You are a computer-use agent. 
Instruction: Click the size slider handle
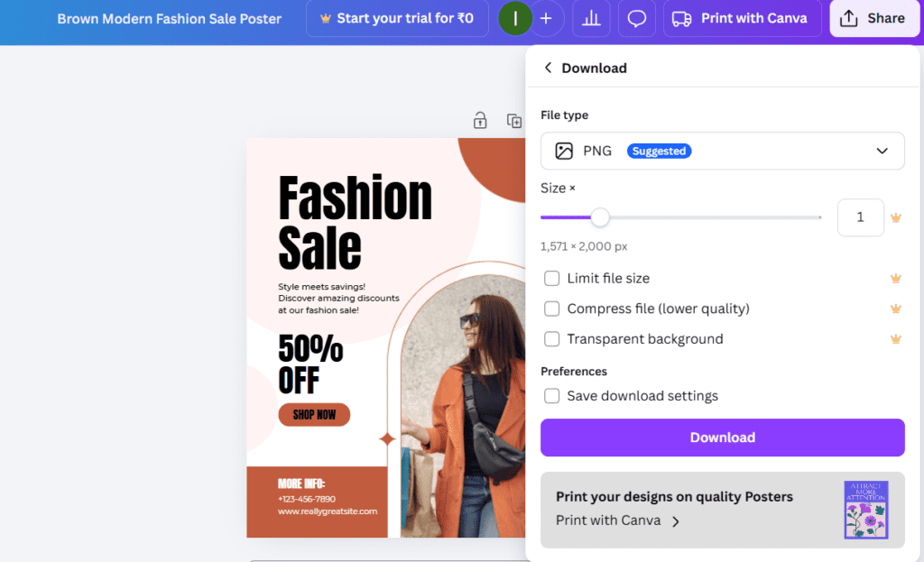tap(600, 217)
